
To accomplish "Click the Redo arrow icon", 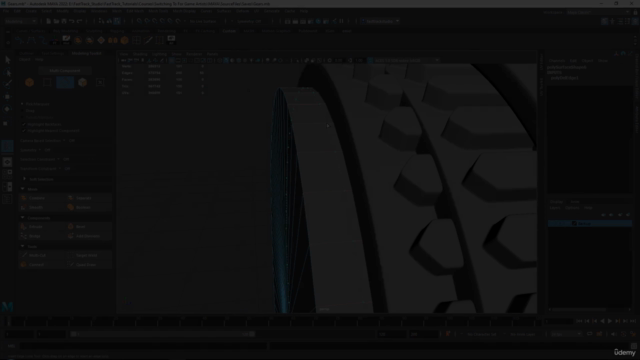I will point(79,21).
